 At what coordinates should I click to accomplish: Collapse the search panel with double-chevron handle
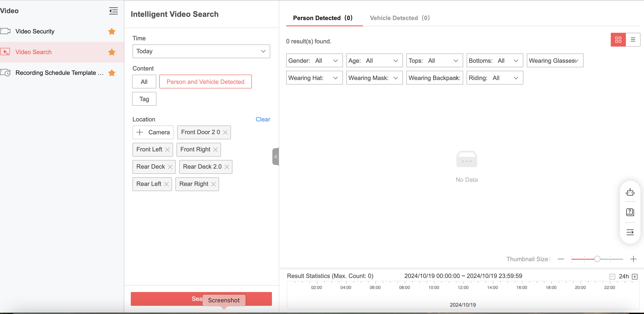[x=276, y=157]
